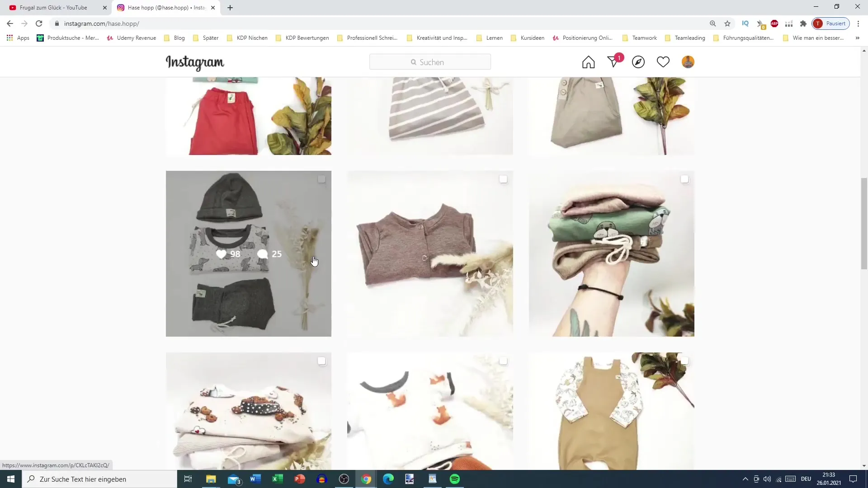Open the folded cookie-print sweater post
The image size is (868, 488).
point(248,411)
